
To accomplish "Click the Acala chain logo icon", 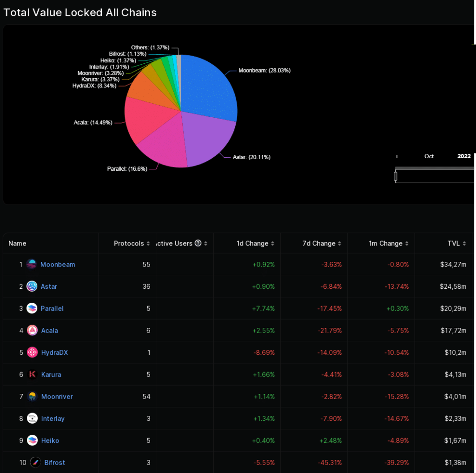I will coord(32,330).
